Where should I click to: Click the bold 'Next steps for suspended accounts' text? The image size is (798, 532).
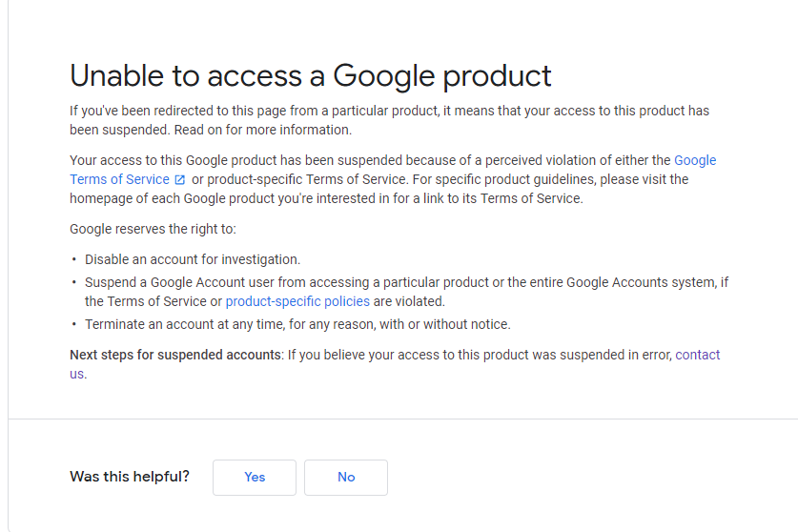[x=175, y=355]
